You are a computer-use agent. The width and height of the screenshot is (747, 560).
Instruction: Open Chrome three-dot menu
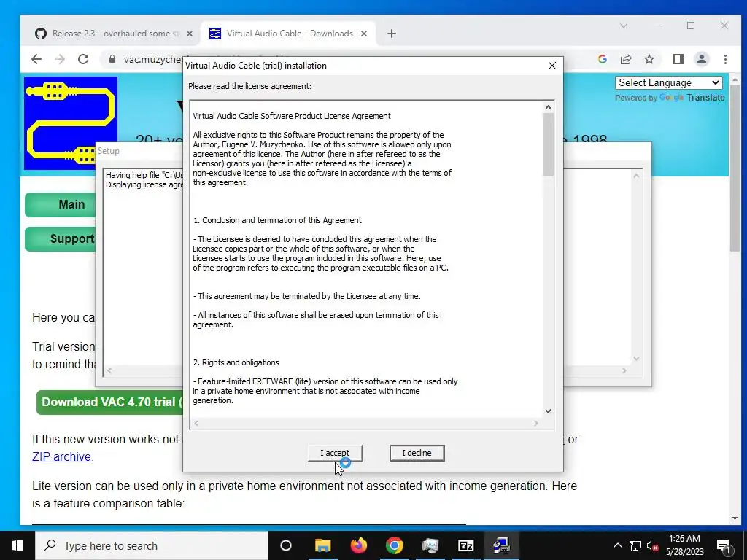click(x=725, y=59)
